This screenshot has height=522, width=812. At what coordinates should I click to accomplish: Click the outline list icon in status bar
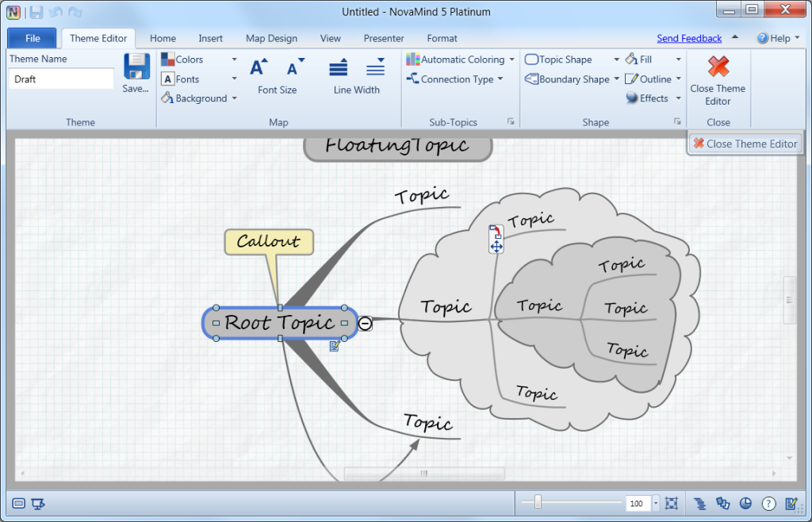click(x=699, y=503)
